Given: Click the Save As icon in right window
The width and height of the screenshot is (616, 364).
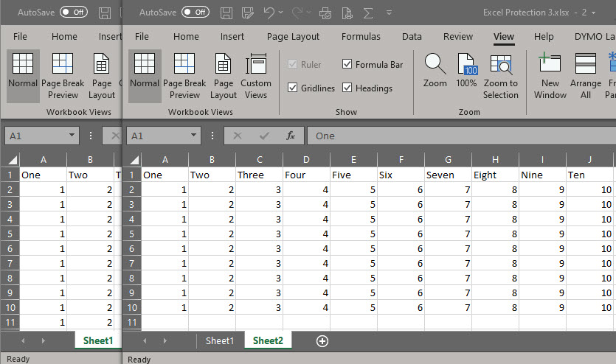Looking at the screenshot, I should [247, 13].
